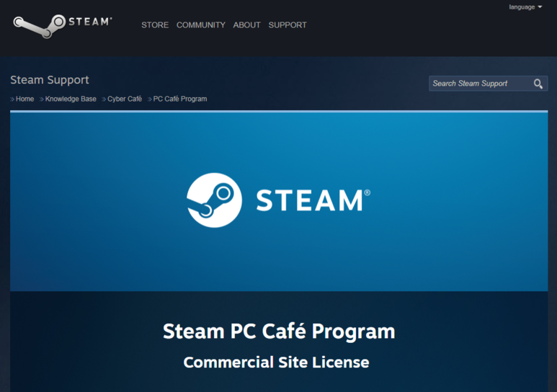Open the language dropdown
Screen dimensions: 557x392
pyautogui.click(x=525, y=7)
